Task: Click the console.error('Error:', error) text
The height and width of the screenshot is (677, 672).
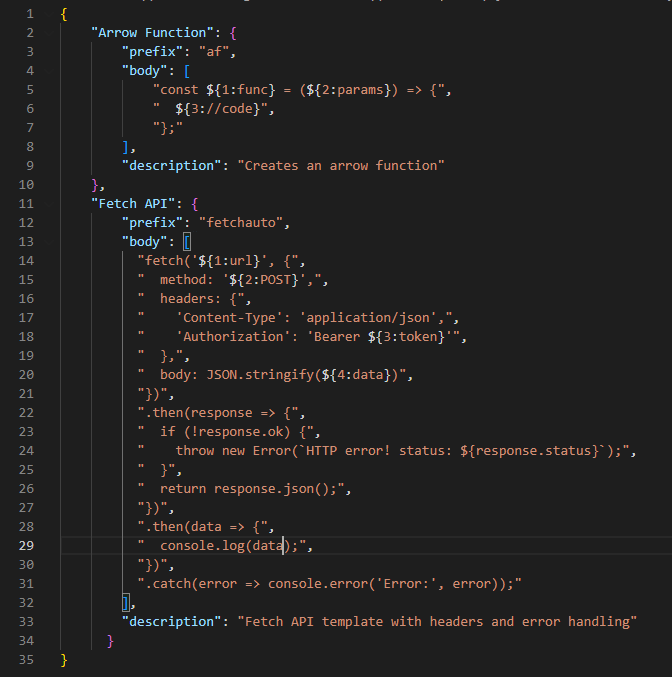Action: 383,584
